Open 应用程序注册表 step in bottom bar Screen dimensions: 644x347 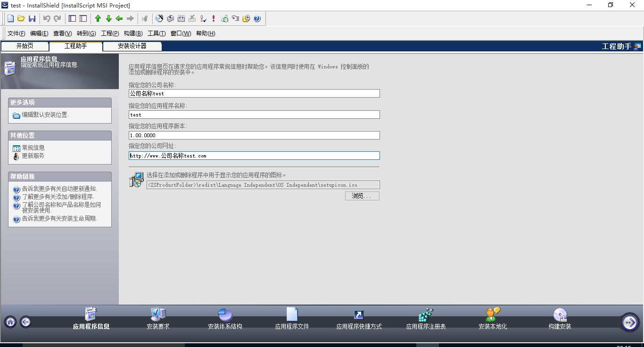coord(426,319)
